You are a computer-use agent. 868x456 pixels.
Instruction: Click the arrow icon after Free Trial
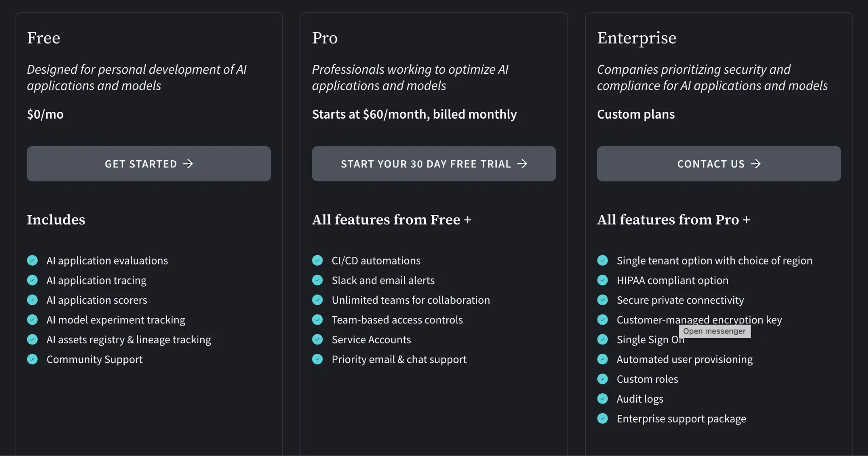pos(523,164)
